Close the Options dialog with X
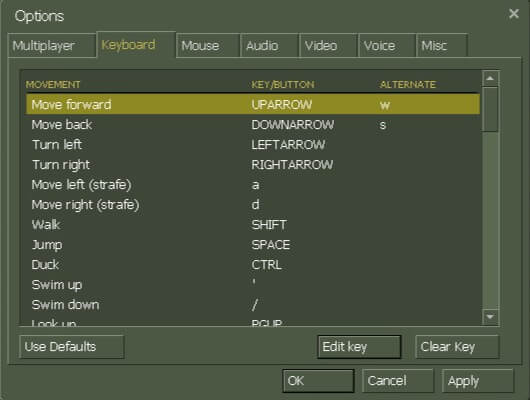This screenshot has width=530, height=400. 514,14
